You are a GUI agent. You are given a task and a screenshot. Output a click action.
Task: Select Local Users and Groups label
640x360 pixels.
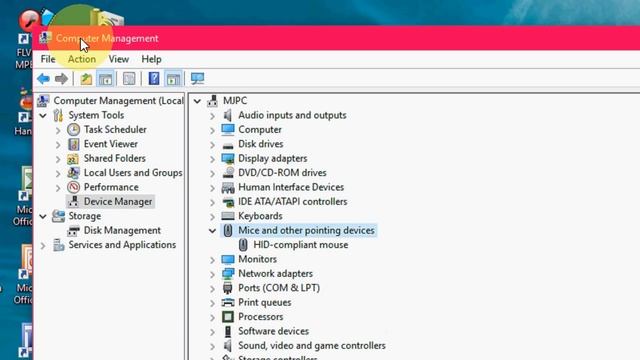point(133,173)
